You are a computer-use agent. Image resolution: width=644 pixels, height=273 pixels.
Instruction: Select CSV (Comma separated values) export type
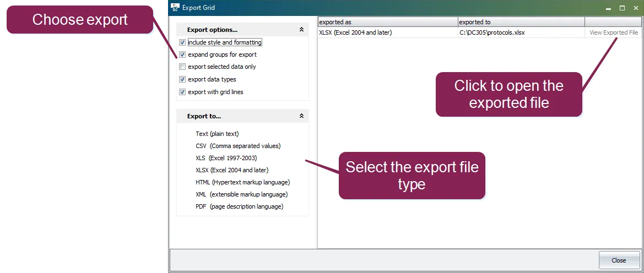[x=238, y=146]
